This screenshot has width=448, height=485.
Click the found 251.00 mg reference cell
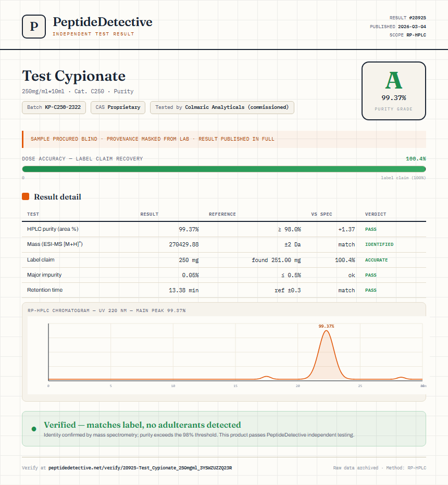276,260
